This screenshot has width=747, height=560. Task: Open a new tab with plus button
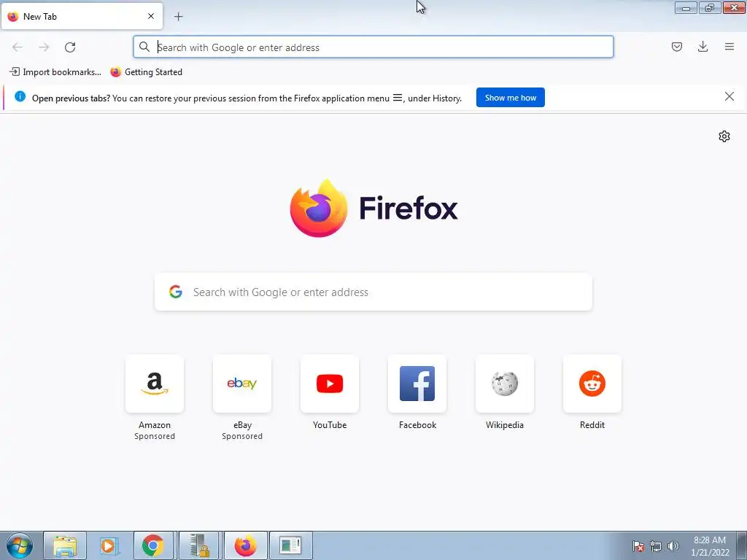[x=178, y=17]
